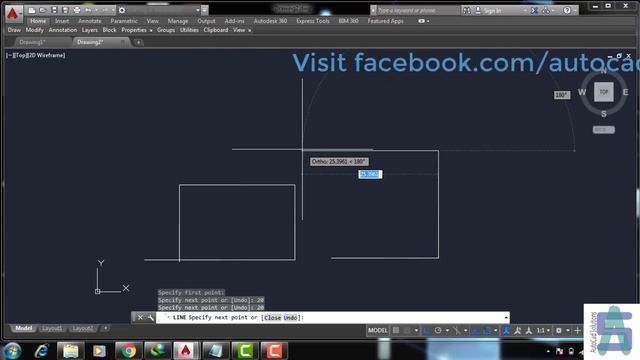Switch to the Layout1 tab

(x=52, y=328)
